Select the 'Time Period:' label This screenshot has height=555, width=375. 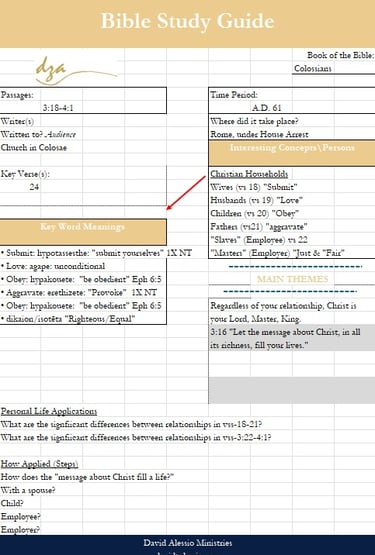[x=234, y=95]
